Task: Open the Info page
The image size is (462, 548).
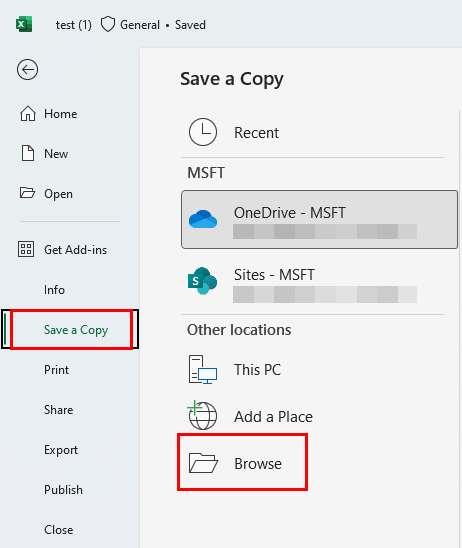Action: coord(54,290)
